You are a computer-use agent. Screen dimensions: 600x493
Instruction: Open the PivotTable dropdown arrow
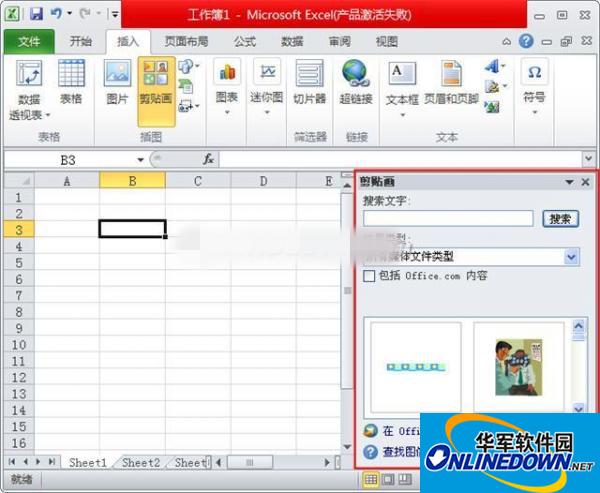click(48, 115)
